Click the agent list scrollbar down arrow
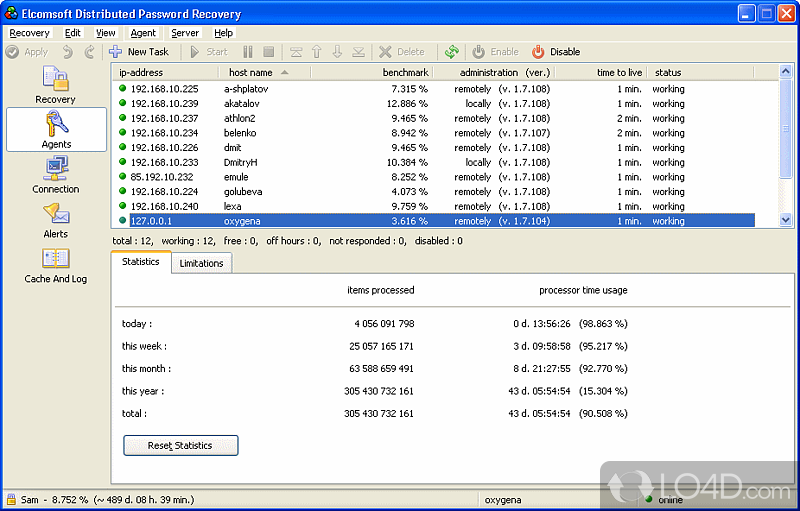The height and width of the screenshot is (511, 800). click(x=785, y=220)
